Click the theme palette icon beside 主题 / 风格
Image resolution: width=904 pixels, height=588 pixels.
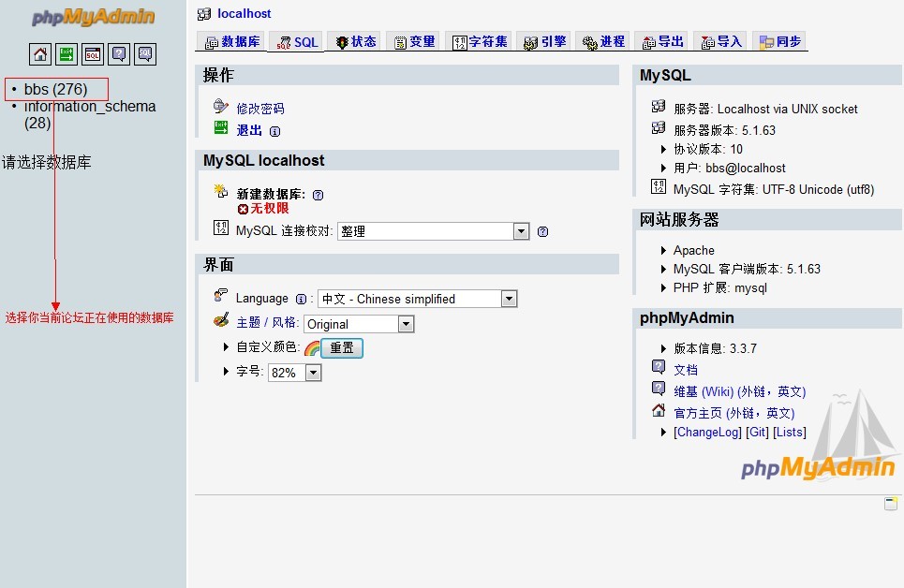pos(221,320)
